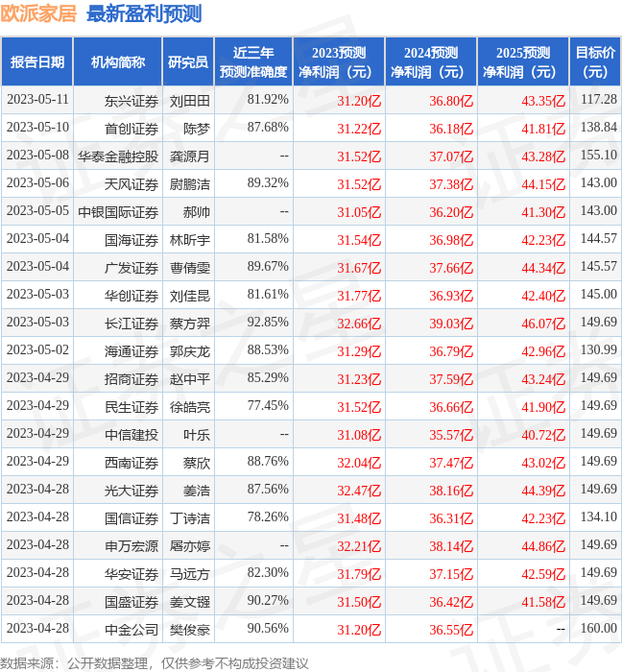
Task: Click researcher name 林昕宇
Action: [x=190, y=240]
